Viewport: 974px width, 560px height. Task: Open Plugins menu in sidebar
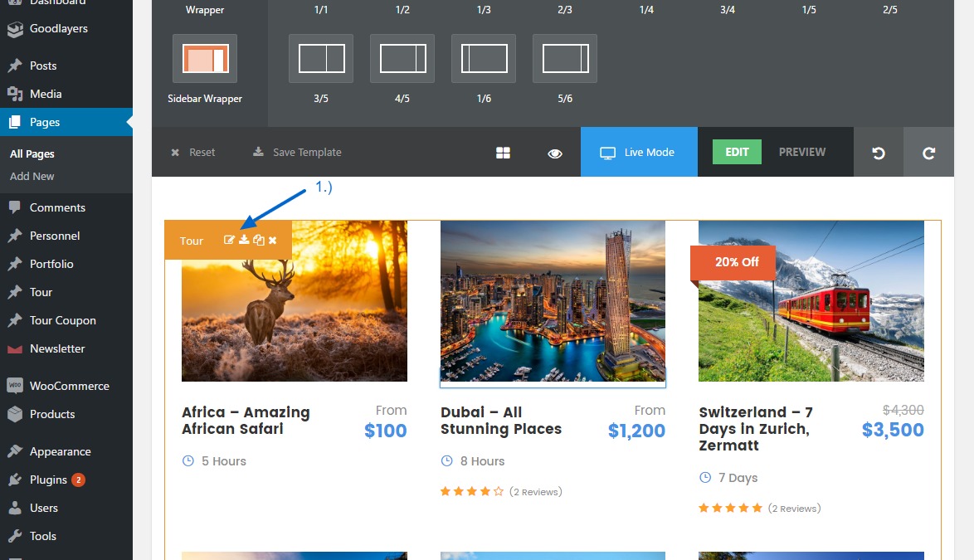click(x=48, y=480)
